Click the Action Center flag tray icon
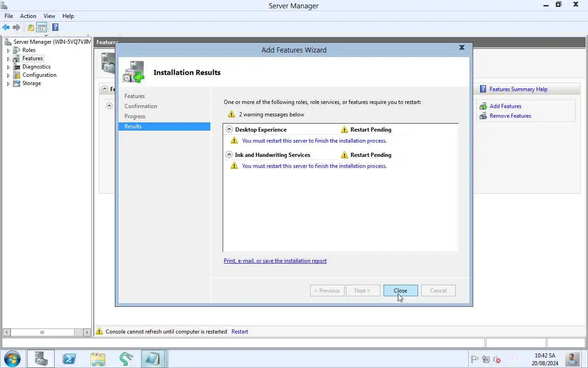 475,359
